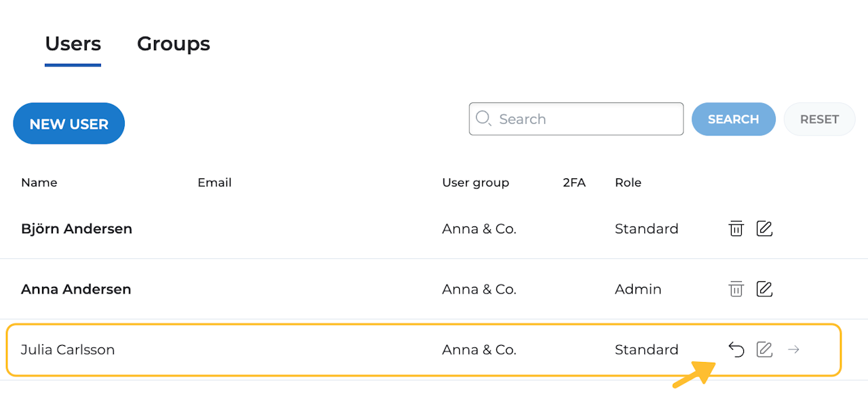Select Björn Andersen's name in the list

pos(77,228)
